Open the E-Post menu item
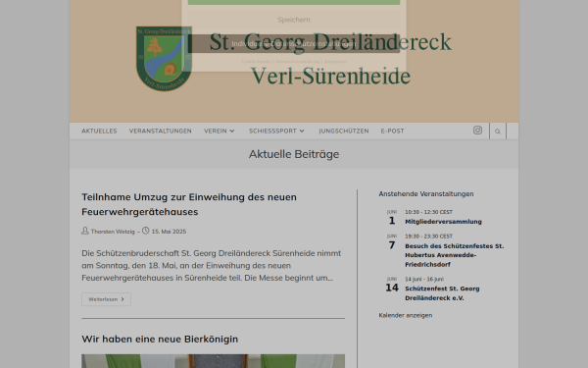 (x=393, y=131)
